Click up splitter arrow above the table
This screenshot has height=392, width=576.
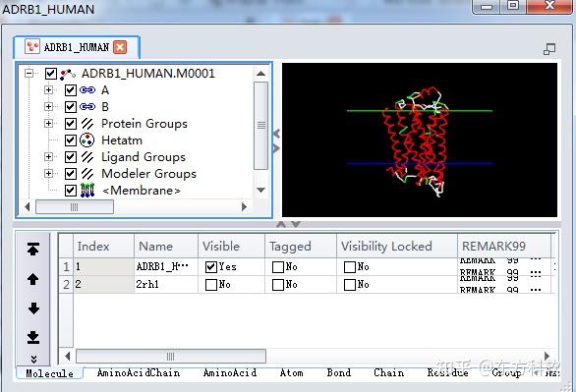point(281,224)
